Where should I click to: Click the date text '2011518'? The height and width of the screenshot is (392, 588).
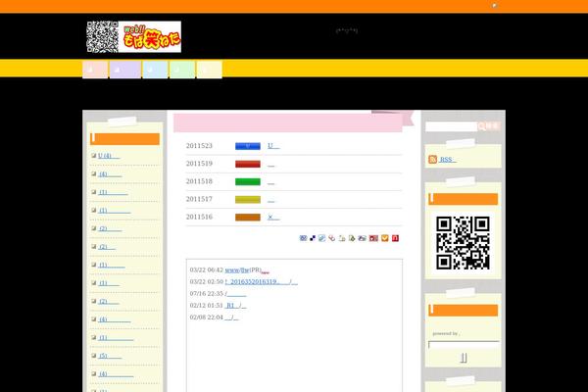[199, 181]
